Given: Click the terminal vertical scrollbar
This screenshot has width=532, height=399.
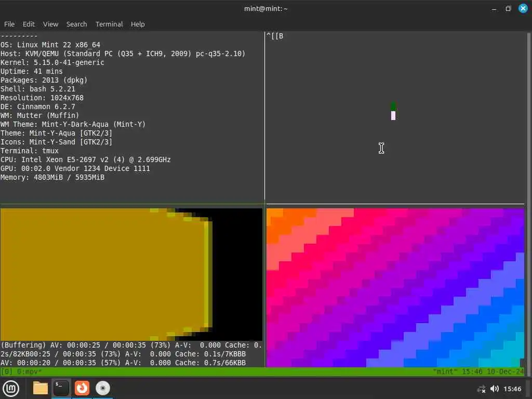Looking at the screenshot, I should click(528, 204).
